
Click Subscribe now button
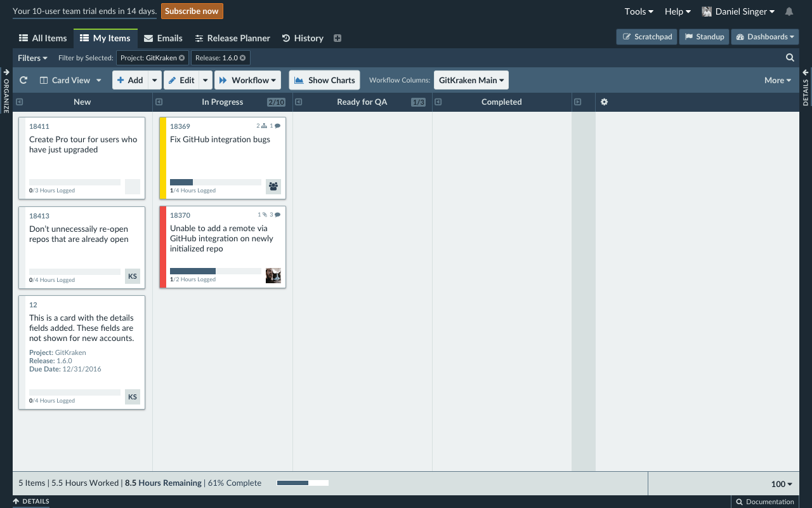tap(192, 11)
